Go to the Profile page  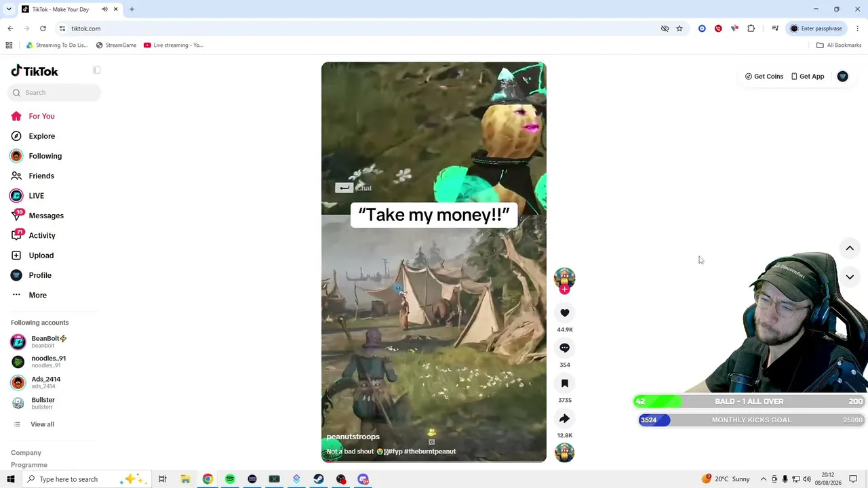(31, 275)
